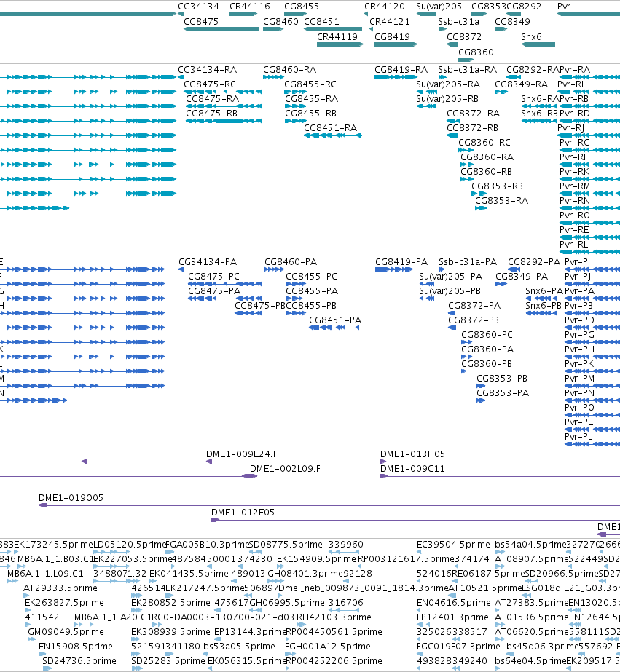This screenshot has width=620, height=672.
Task: Click the DME1-013H05 clone label
Action: tap(412, 454)
